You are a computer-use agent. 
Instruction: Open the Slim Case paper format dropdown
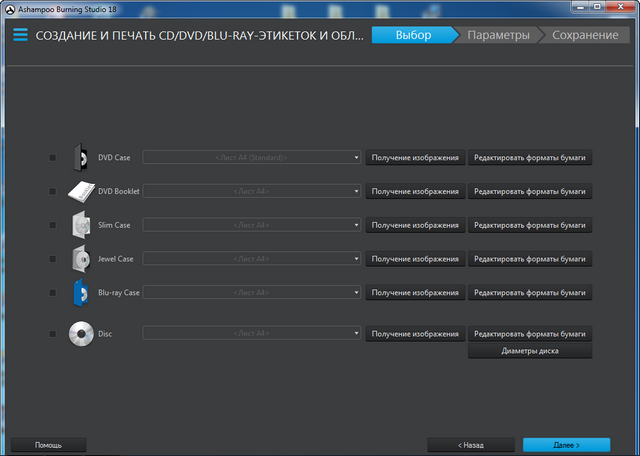click(x=251, y=225)
